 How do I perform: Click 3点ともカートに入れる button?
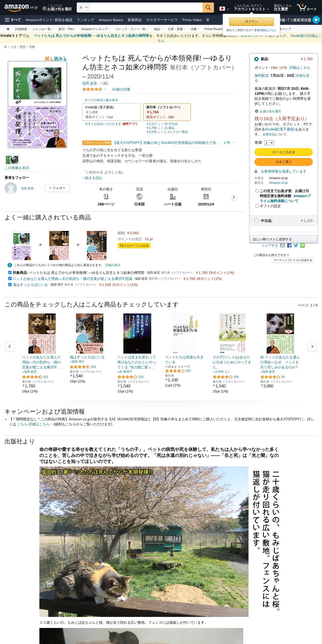pyautogui.click(x=134, y=246)
